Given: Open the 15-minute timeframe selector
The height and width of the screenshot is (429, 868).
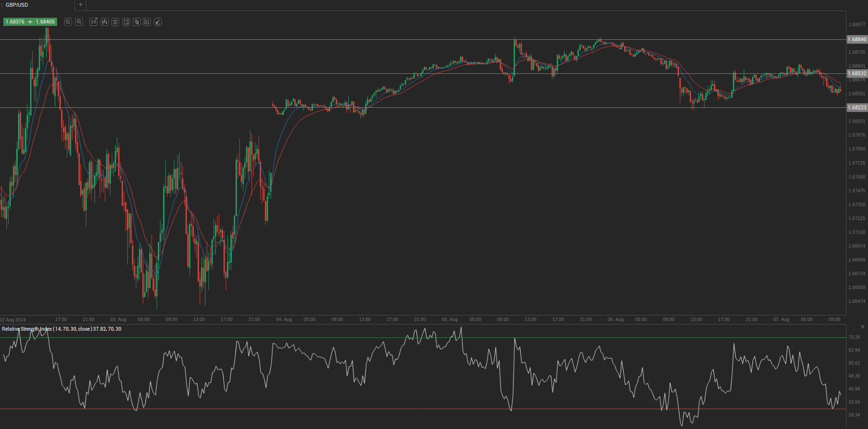Looking at the screenshot, I should 94,22.
